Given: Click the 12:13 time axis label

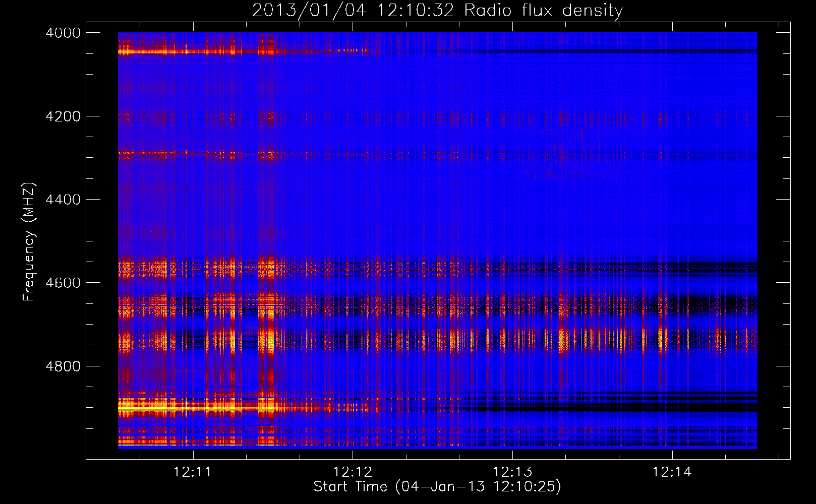Looking at the screenshot, I should (x=512, y=472).
